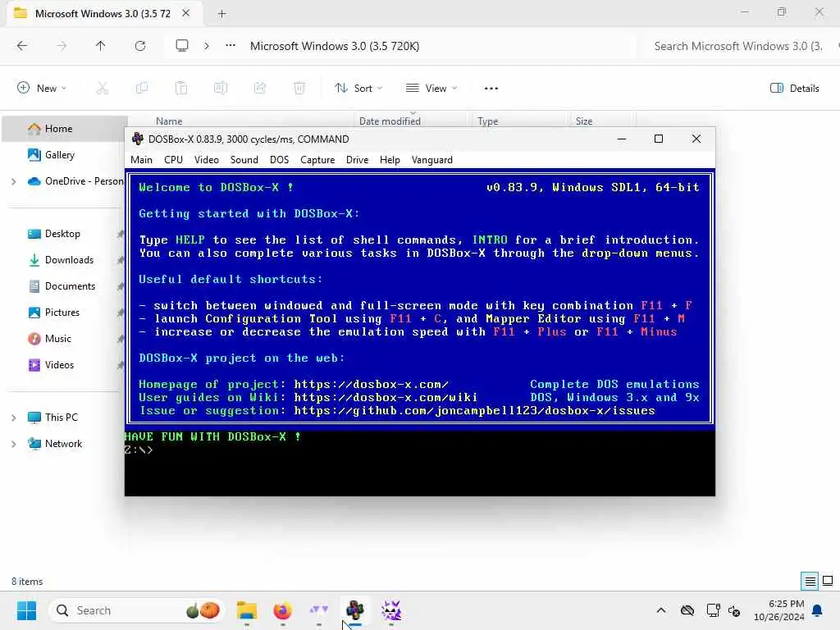Add a new File Explorer tab

(x=221, y=14)
